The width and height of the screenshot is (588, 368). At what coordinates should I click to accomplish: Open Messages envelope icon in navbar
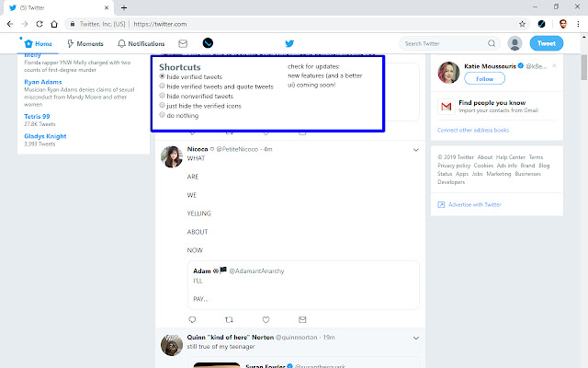point(183,43)
